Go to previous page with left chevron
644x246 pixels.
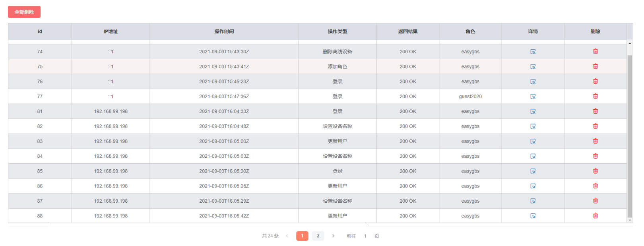click(x=287, y=236)
